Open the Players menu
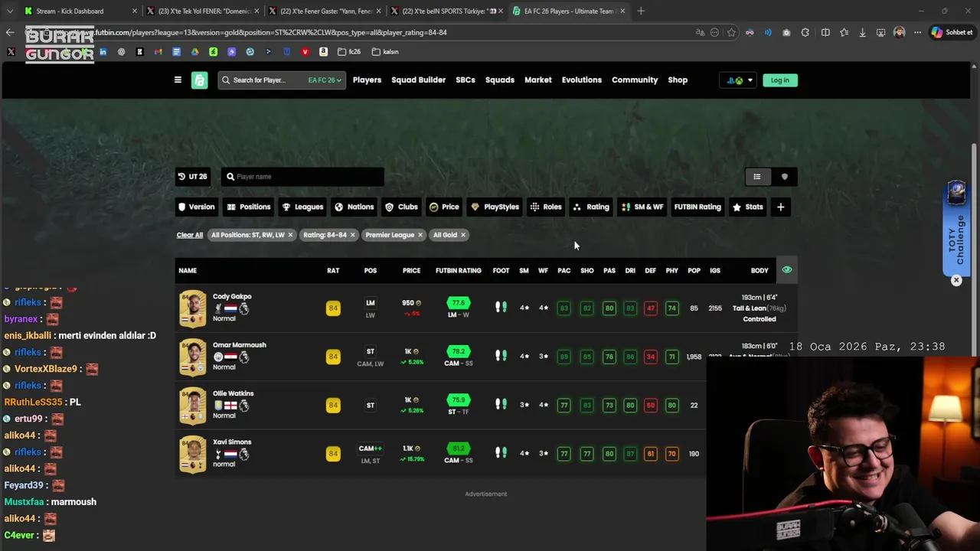 [x=367, y=80]
